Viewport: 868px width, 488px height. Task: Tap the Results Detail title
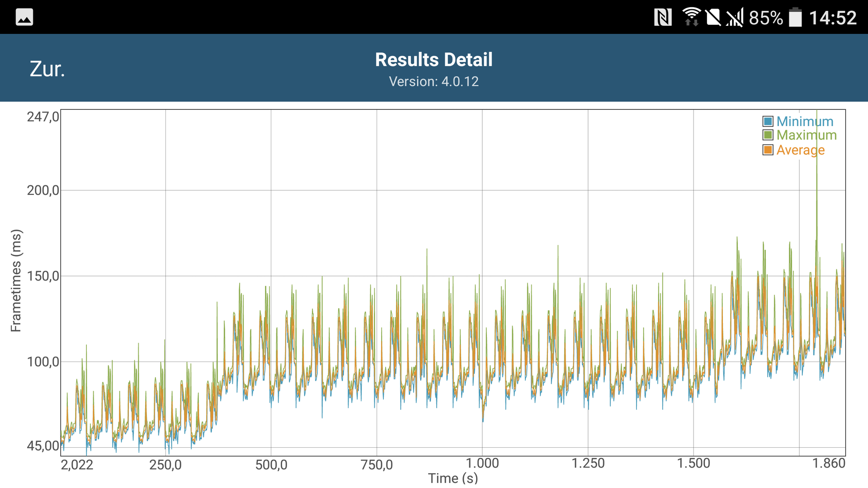click(434, 60)
